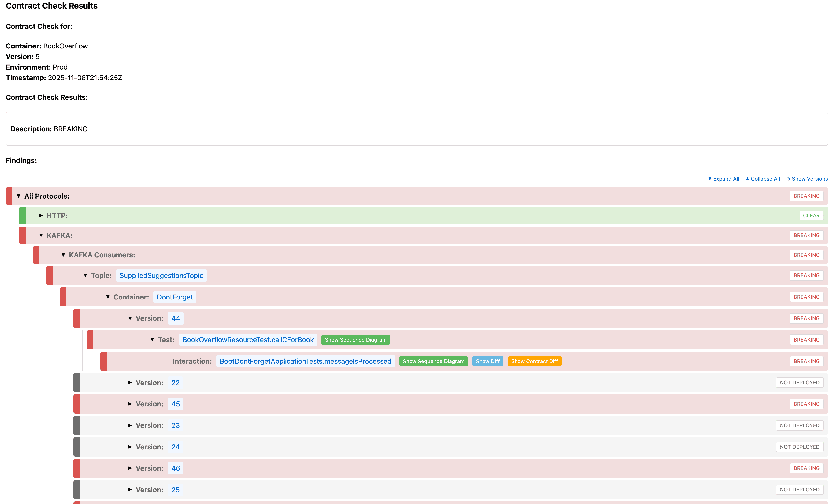
Task: Open BootDontForgetApplicationTests.messageIsProcessed interaction link
Action: [305, 361]
